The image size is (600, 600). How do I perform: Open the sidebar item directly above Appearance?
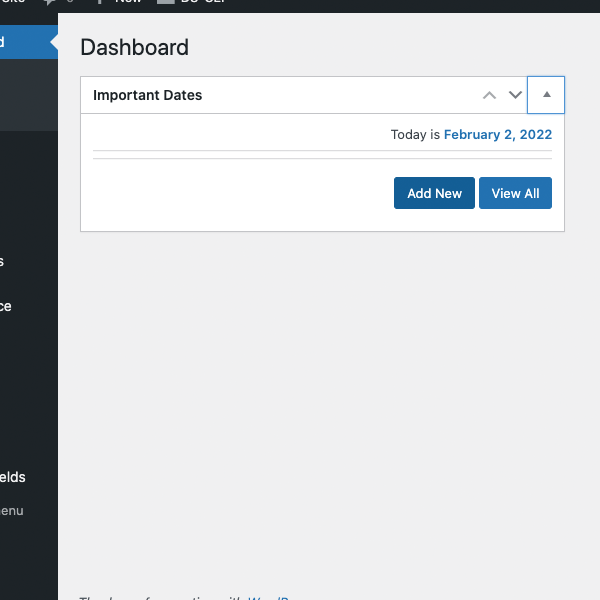[4, 261]
